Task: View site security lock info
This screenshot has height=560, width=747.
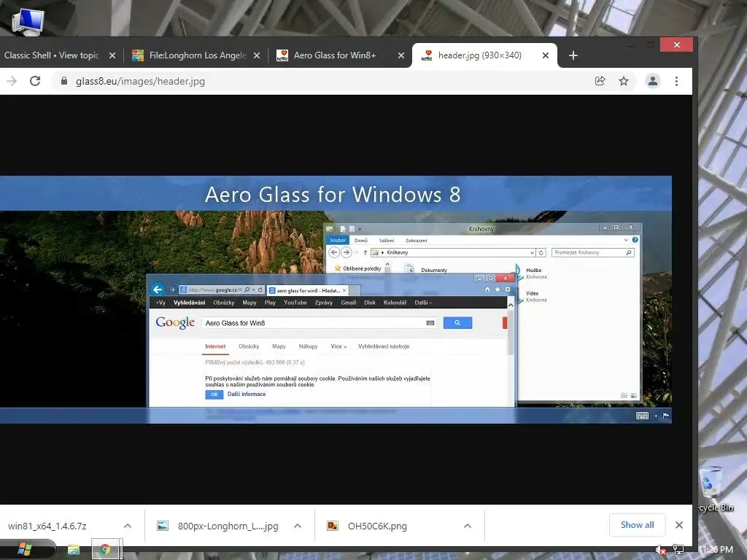Action: point(64,81)
